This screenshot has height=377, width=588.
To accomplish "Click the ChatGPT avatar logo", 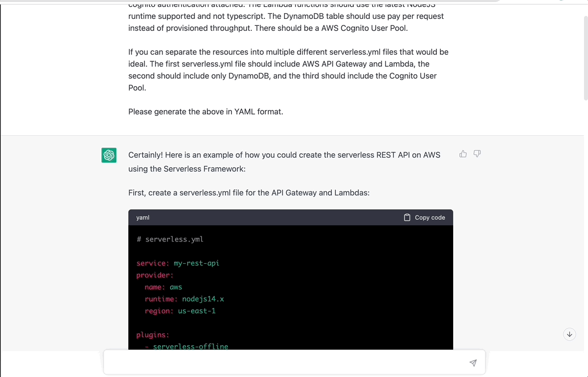I will click(x=109, y=155).
